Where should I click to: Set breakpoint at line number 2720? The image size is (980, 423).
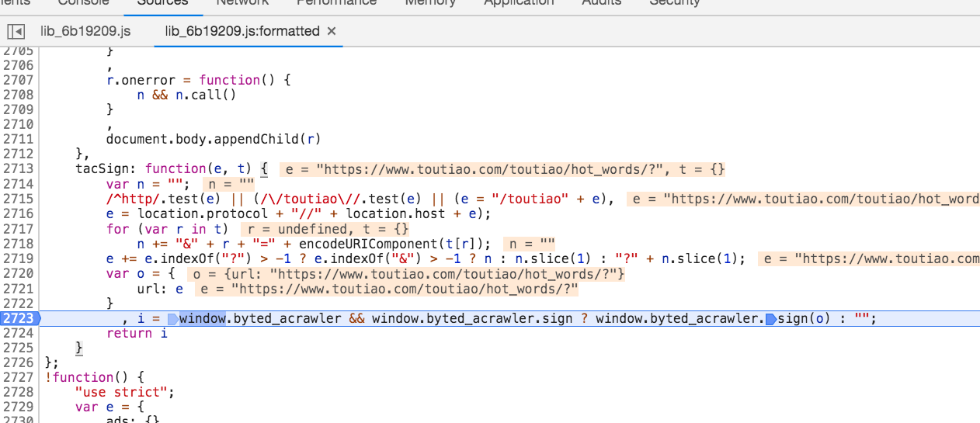click(18, 273)
